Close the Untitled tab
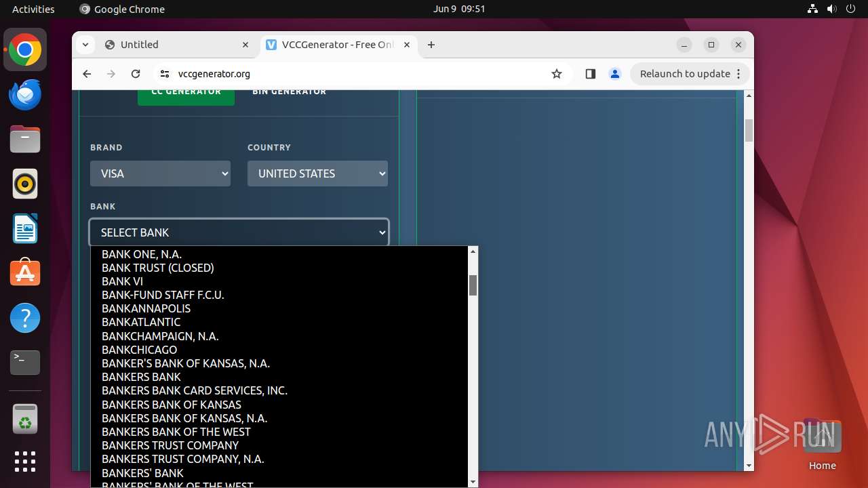Viewport: 868px width, 488px height. point(245,45)
